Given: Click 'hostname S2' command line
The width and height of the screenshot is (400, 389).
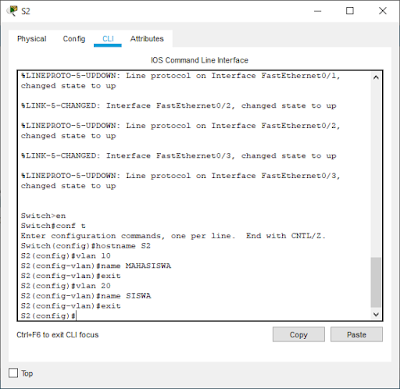Looking at the screenshot, I should tap(86, 246).
